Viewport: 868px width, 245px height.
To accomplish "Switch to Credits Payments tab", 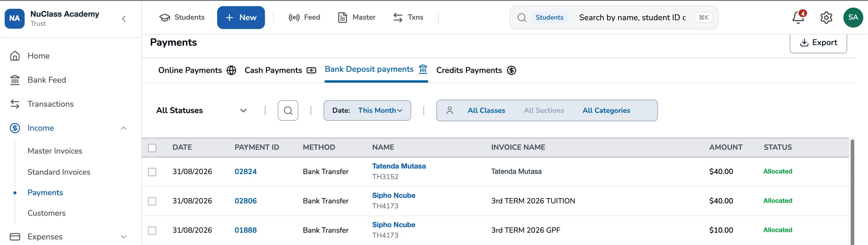I will [x=476, y=70].
